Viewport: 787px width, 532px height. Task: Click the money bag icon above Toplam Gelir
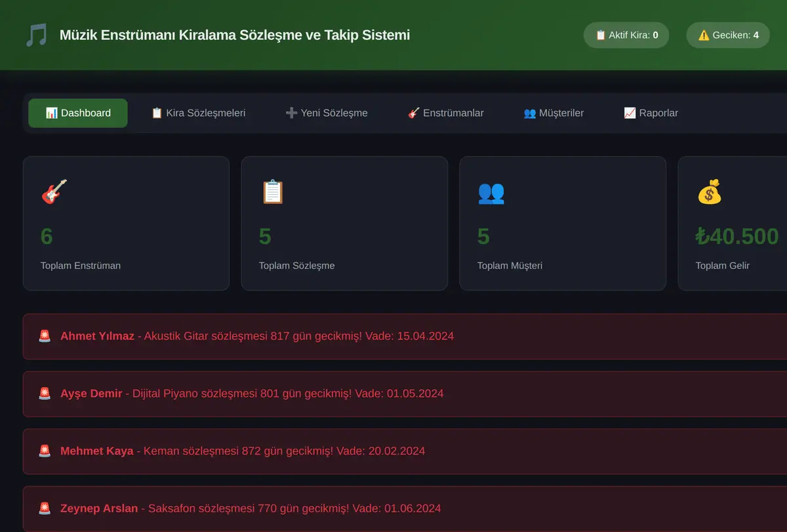709,192
